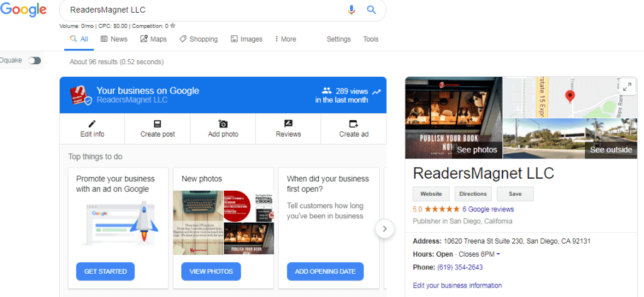The height and width of the screenshot is (297, 644).
Task: Expand the business hours dropdown arrow
Action: point(498,254)
